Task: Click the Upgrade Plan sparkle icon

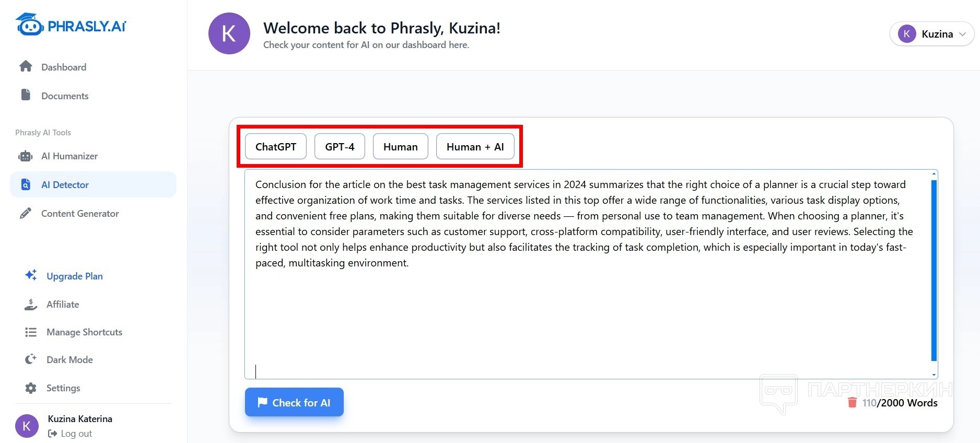Action: [x=31, y=275]
